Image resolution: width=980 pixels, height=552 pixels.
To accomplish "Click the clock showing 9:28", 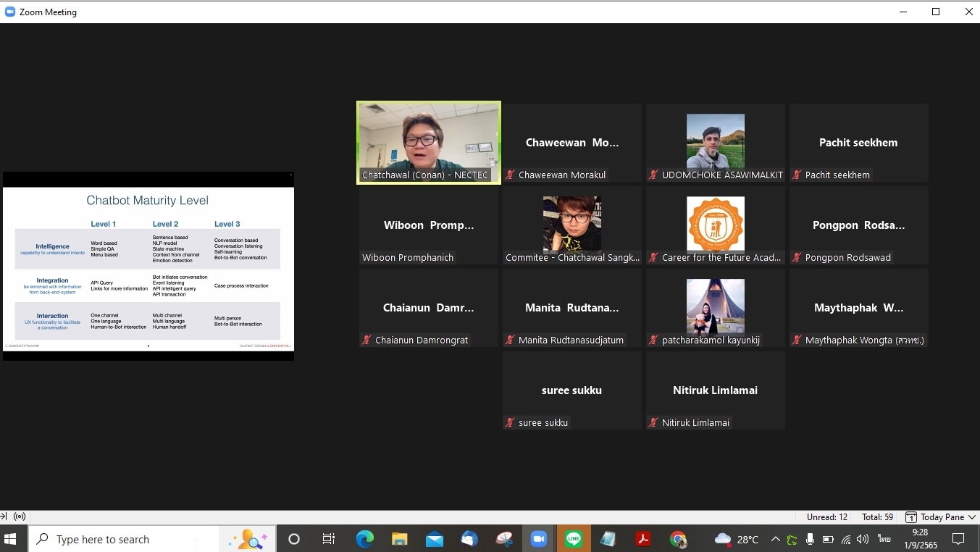I will 920,539.
